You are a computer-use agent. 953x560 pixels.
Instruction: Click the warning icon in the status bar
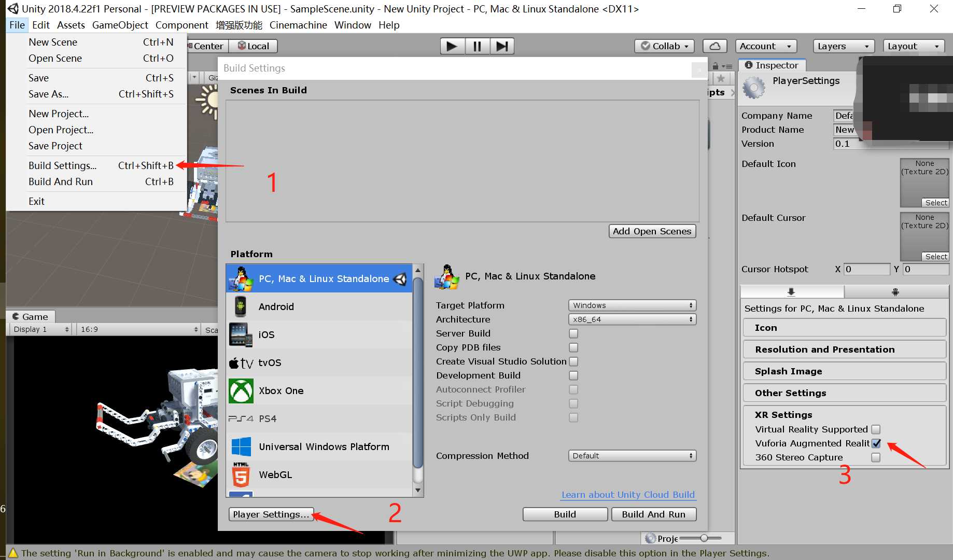click(x=12, y=553)
